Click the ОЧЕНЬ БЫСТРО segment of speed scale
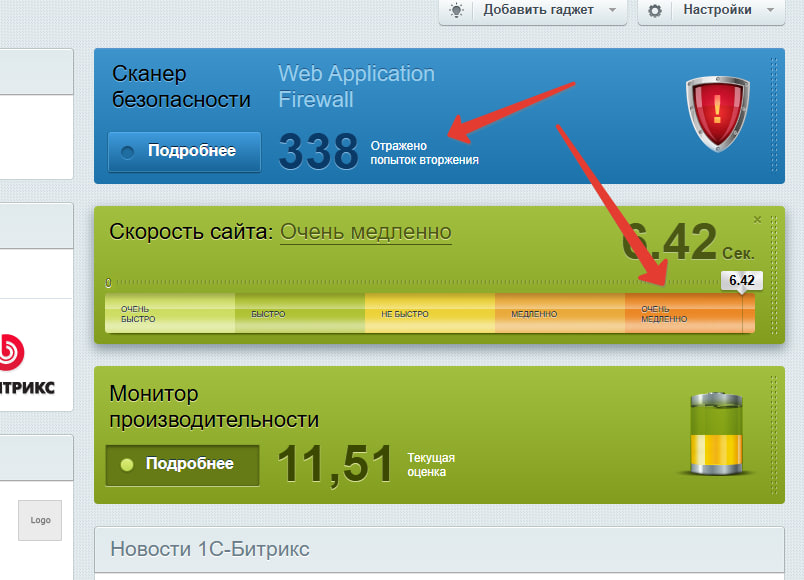This screenshot has height=580, width=804. coord(169,314)
